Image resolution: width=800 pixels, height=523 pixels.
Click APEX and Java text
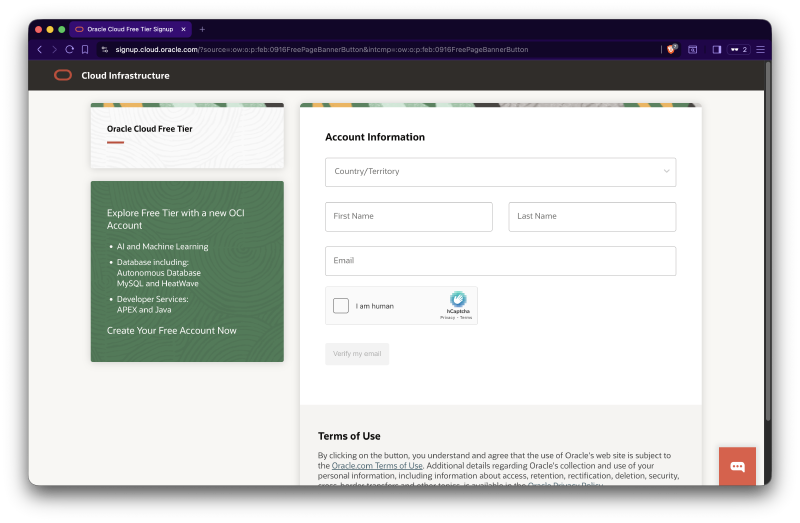point(144,310)
